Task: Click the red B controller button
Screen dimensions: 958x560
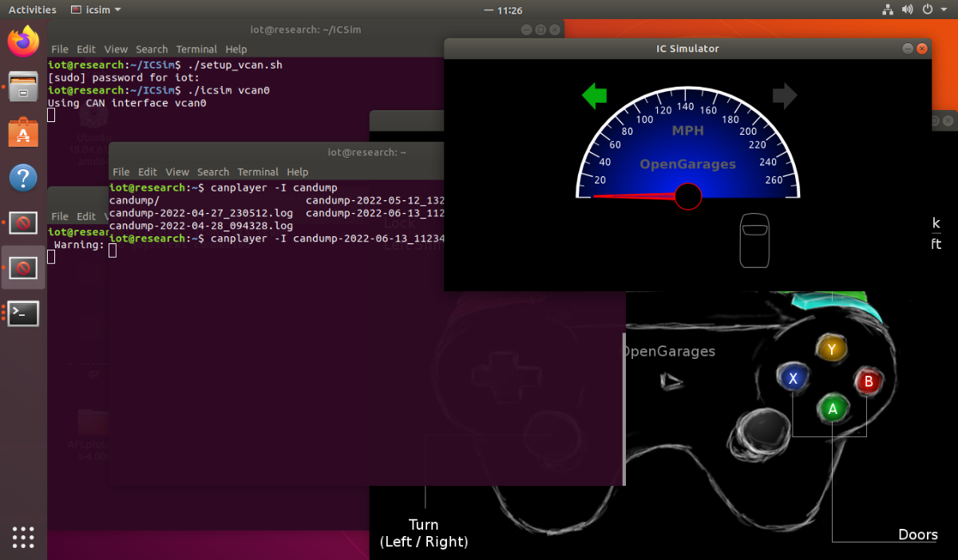Action: 869,382
